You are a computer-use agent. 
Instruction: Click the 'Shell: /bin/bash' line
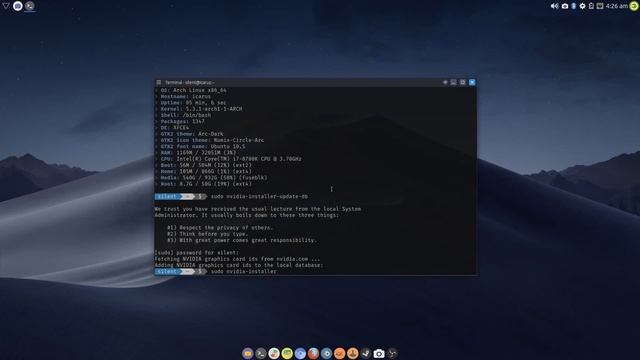pyautogui.click(x=185, y=115)
